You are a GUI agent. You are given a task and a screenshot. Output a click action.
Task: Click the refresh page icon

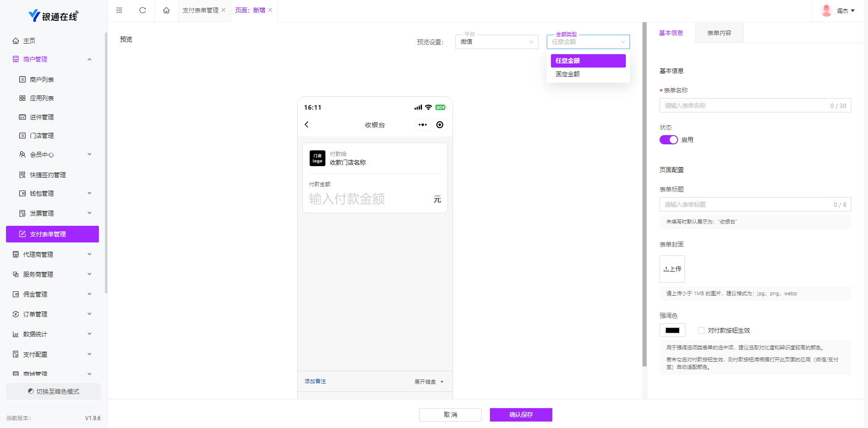tap(142, 10)
